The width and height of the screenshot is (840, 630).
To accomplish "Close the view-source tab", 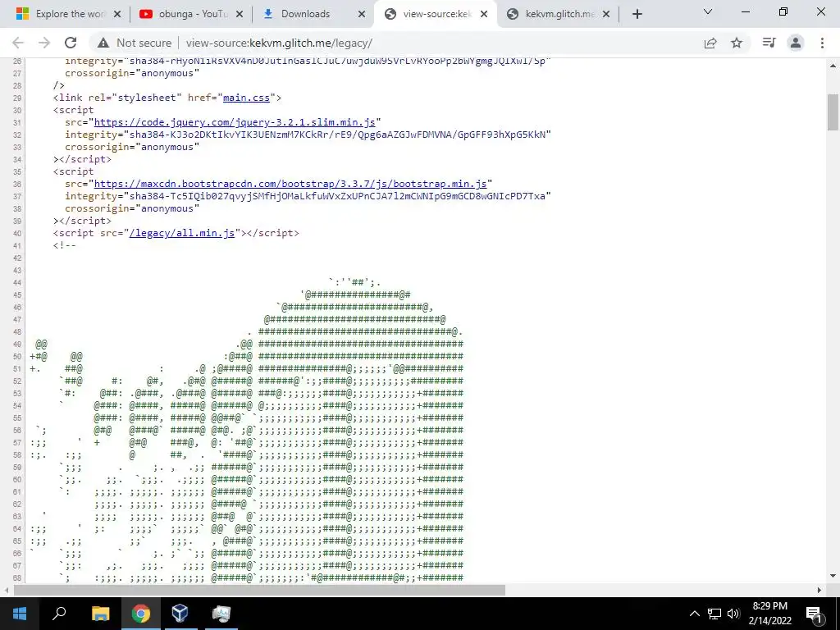I will click(484, 14).
